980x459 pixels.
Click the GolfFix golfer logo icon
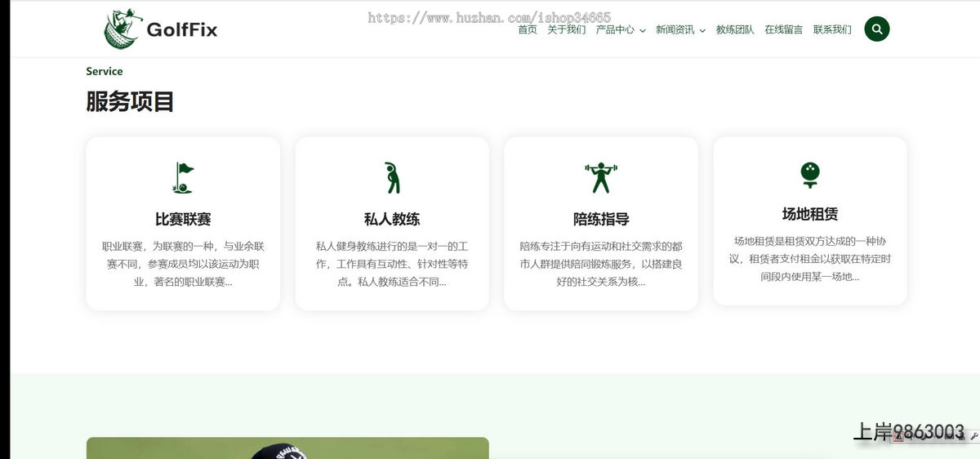pos(122,29)
